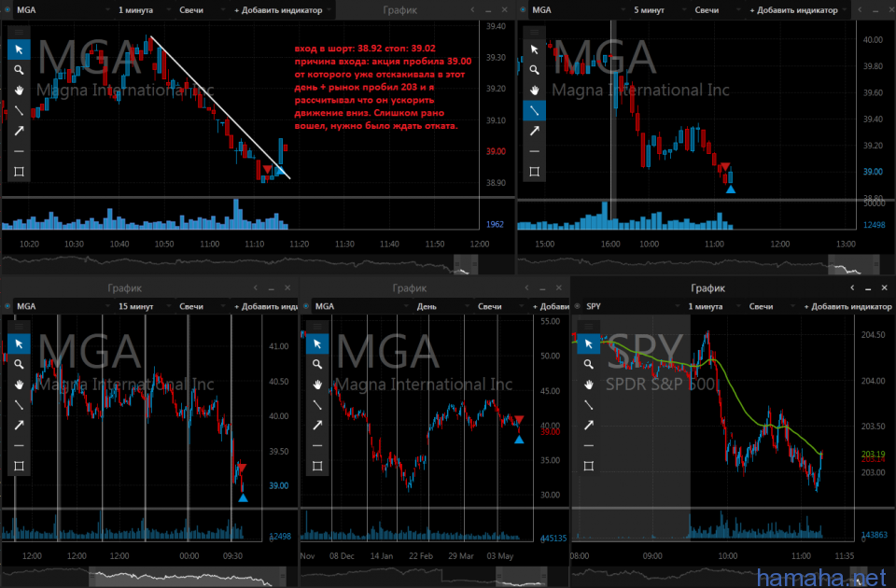Open "Свечи" chart type dropdown in MGA daily chart
The height and width of the screenshot is (588, 896).
point(497,306)
